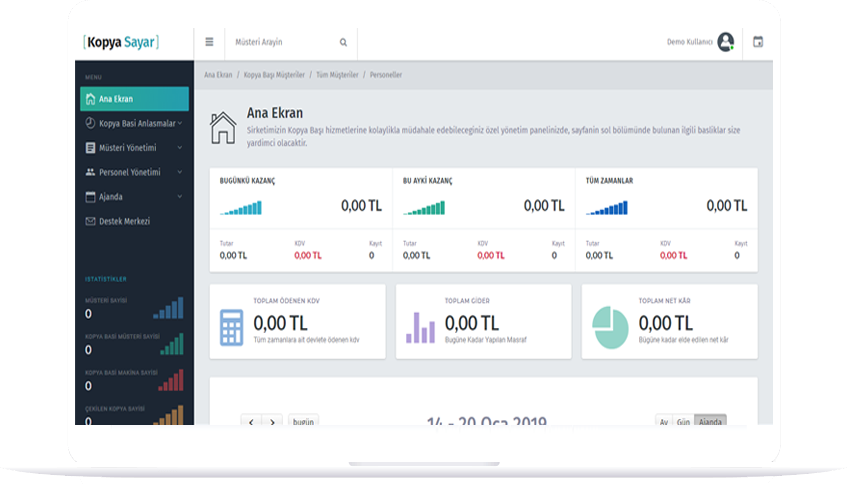Switch calendar to Gün view
The width and height of the screenshot is (847, 484).
click(x=682, y=421)
